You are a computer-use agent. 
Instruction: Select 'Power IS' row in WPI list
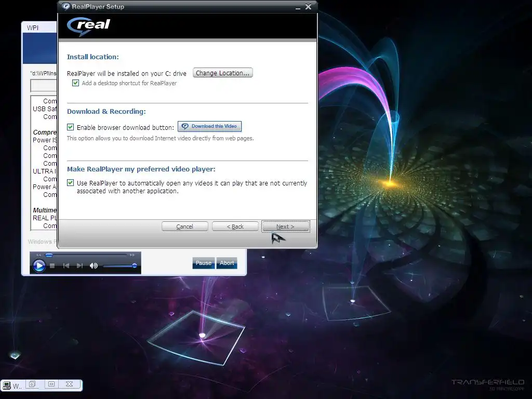[45, 140]
